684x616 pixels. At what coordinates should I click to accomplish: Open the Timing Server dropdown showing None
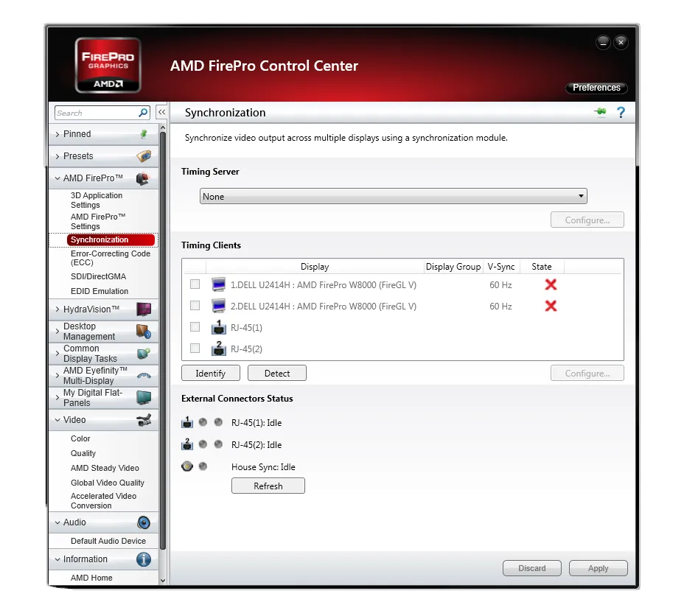(581, 196)
